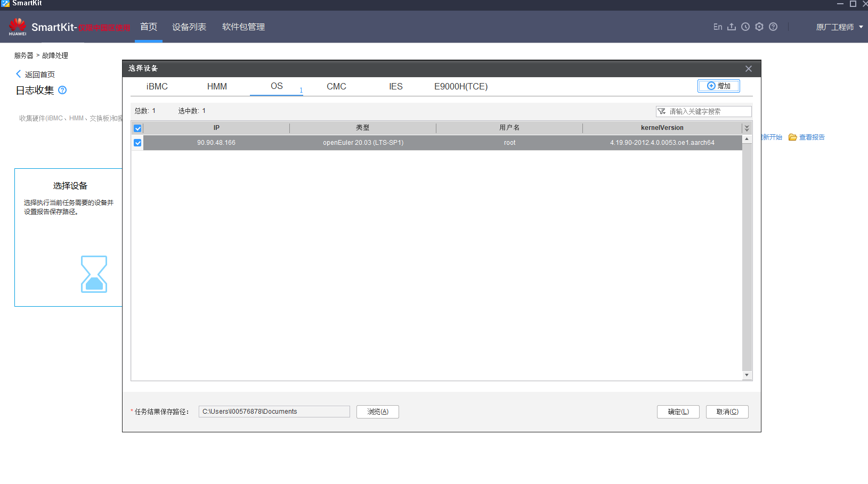Switch interface language with En icon
This screenshot has width=868, height=484.
(x=718, y=27)
